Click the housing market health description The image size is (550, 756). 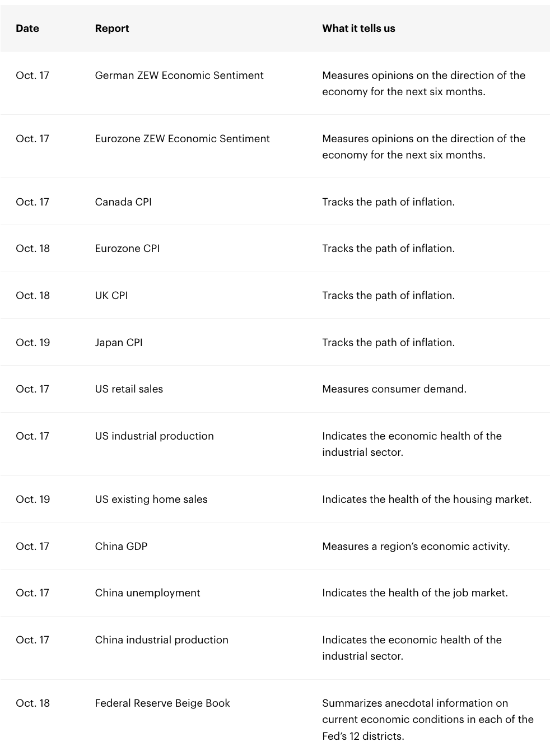pyautogui.click(x=427, y=500)
